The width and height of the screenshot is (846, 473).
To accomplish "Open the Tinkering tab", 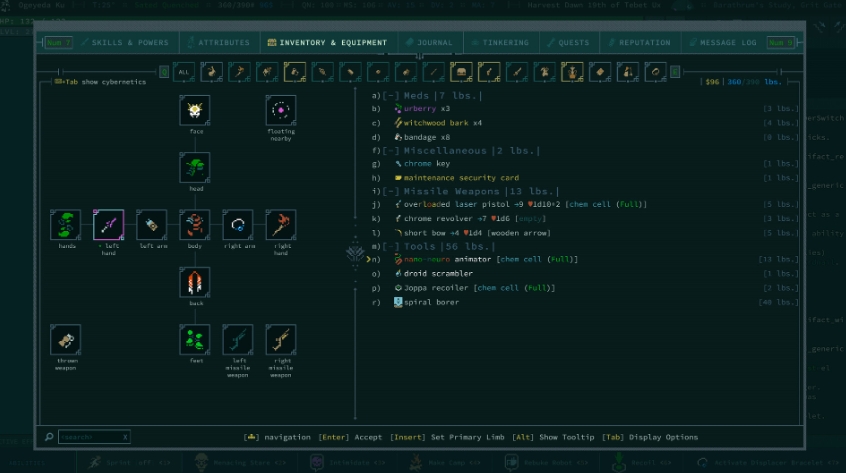I will click(500, 43).
